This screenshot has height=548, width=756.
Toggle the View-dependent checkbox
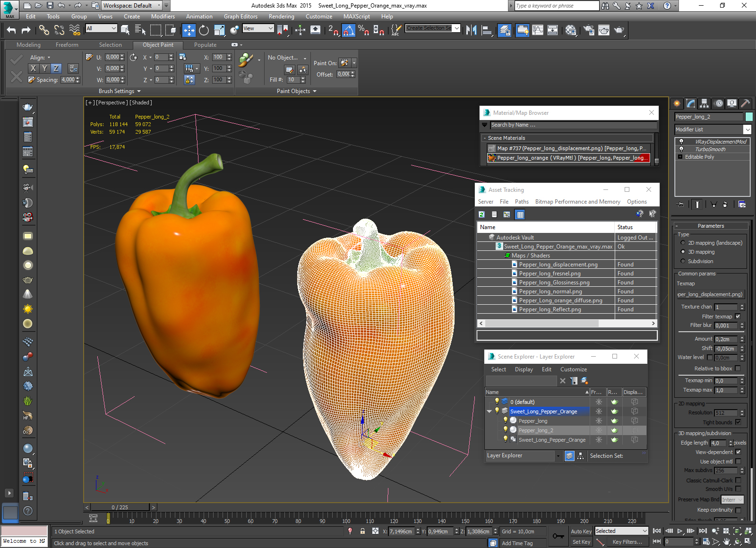pyautogui.click(x=738, y=452)
